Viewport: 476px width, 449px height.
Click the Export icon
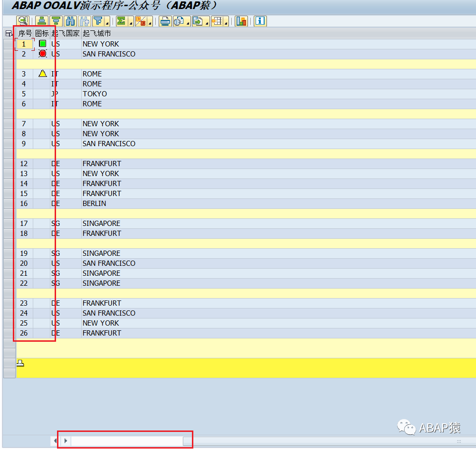click(x=198, y=21)
